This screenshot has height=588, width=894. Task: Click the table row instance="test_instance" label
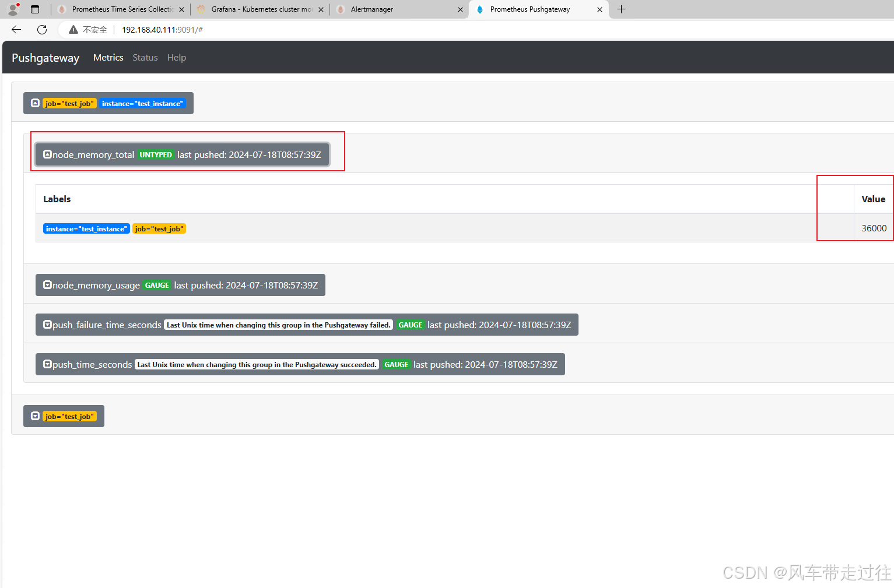pos(86,228)
